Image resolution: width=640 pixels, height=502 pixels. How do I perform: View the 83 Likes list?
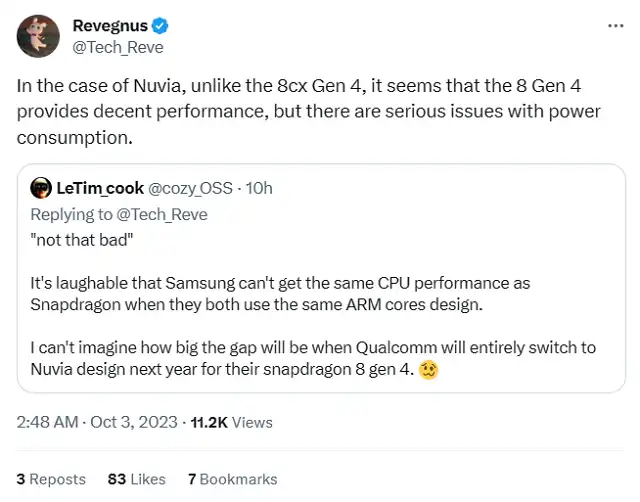[134, 479]
